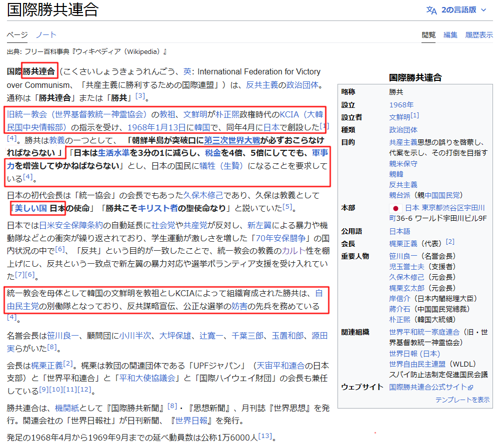Follow the 日米安全保障条約 link

point(71,225)
